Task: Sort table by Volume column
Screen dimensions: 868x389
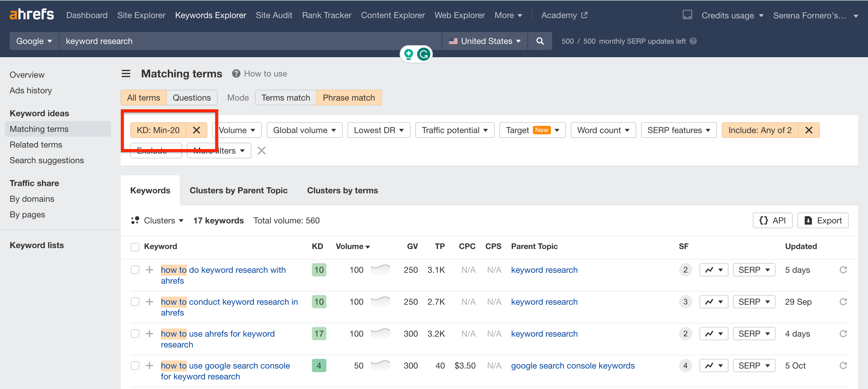Action: (353, 246)
